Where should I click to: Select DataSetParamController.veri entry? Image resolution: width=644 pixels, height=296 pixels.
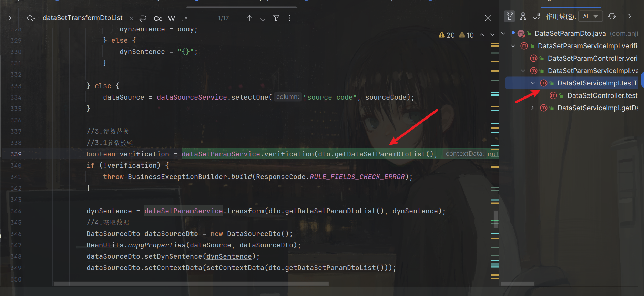(x=593, y=58)
